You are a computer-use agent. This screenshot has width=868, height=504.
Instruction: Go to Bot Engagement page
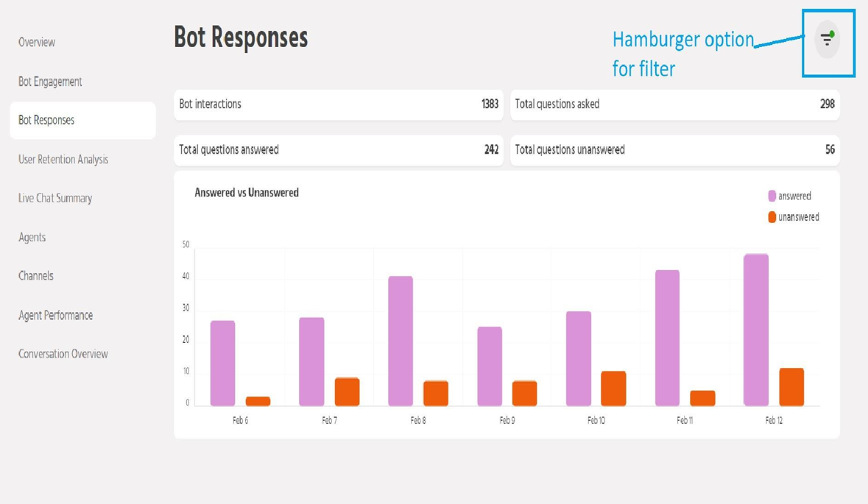50,82
